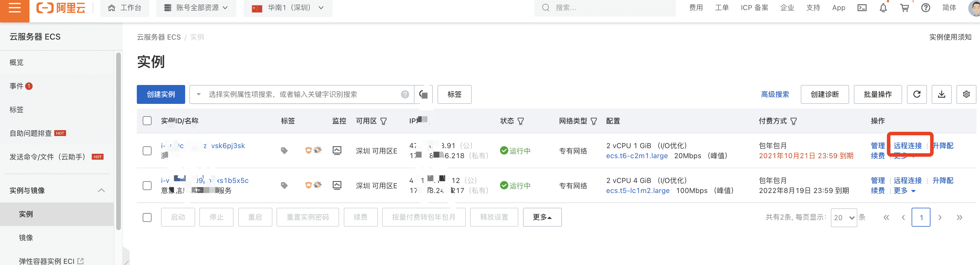Click the refresh instance list icon
This screenshot has width=980, height=265.
pos(917,94)
